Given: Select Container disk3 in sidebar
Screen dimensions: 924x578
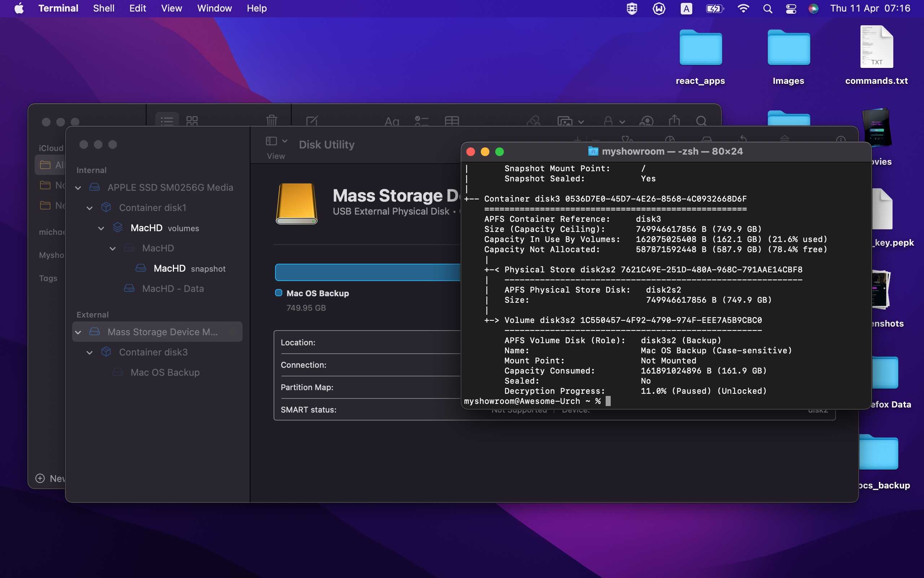Looking at the screenshot, I should point(157,352).
